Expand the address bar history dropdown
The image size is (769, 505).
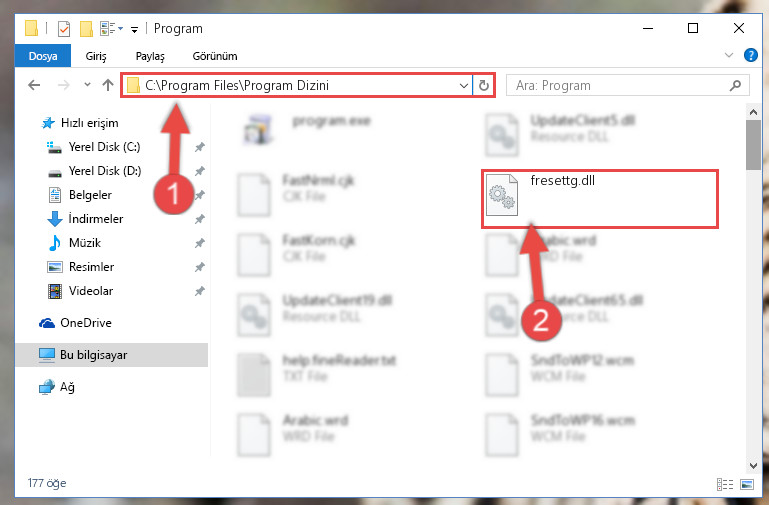[463, 86]
